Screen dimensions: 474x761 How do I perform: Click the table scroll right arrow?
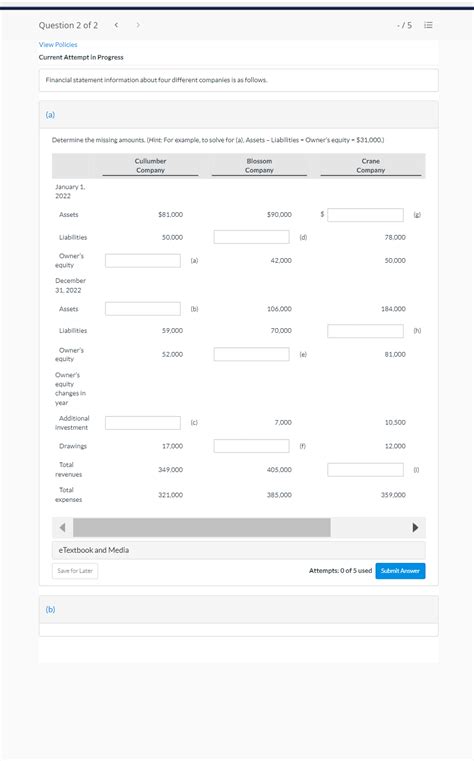click(415, 528)
